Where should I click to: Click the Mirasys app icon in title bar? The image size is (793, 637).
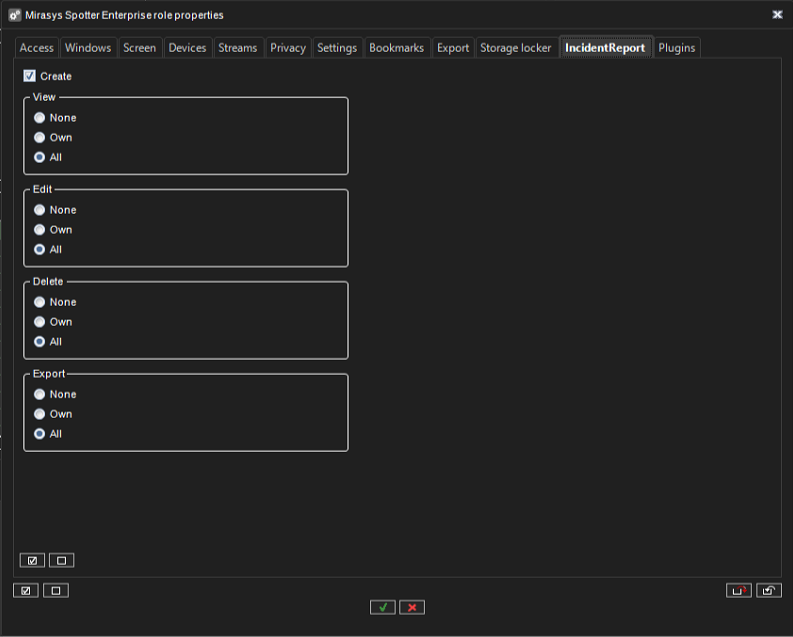click(x=15, y=15)
